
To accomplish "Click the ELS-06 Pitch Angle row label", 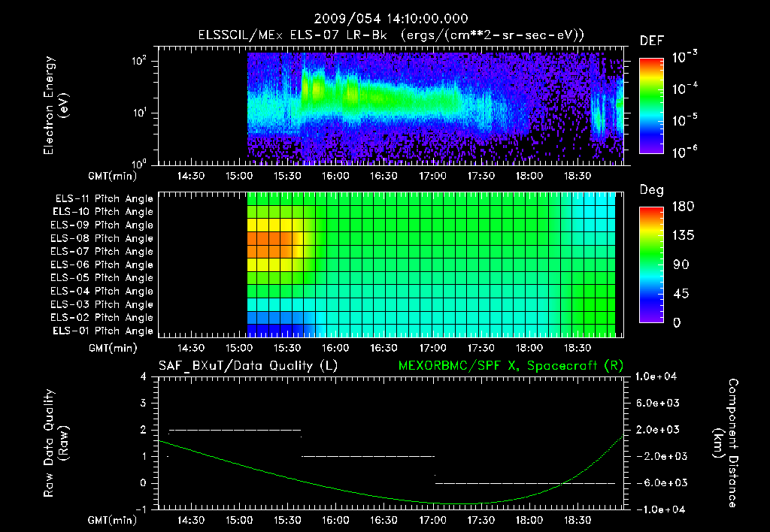I will [102, 265].
